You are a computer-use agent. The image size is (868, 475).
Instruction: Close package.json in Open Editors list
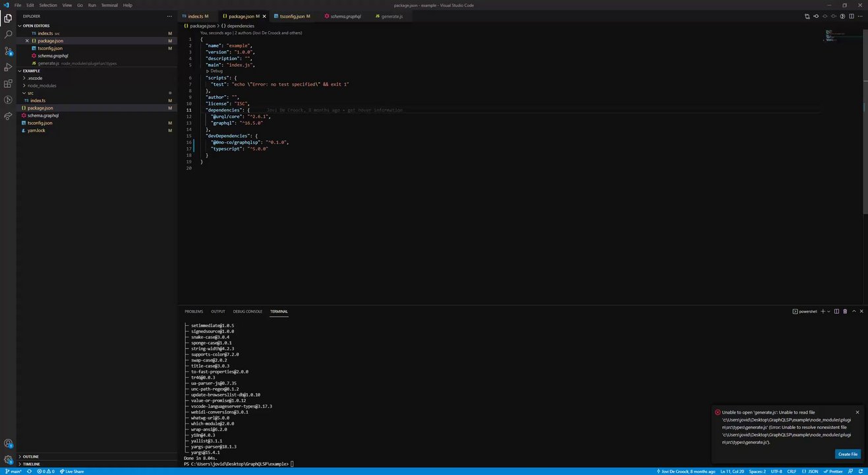coord(27,41)
